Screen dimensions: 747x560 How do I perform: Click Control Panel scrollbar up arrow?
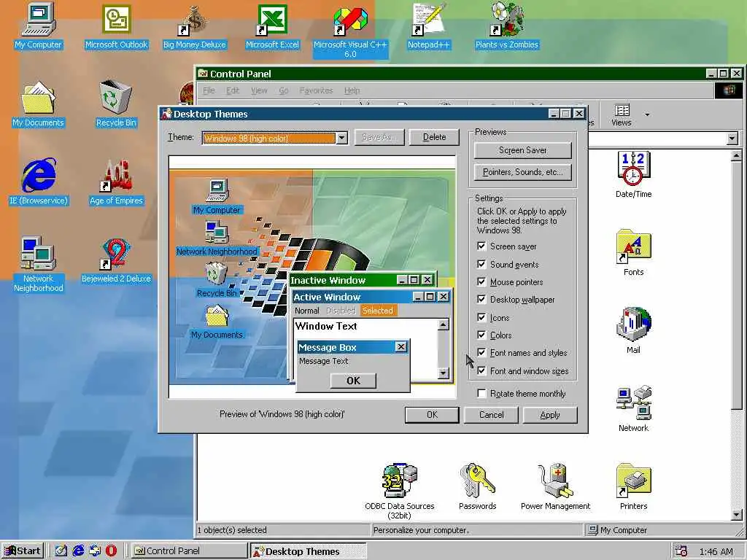pyautogui.click(x=736, y=156)
